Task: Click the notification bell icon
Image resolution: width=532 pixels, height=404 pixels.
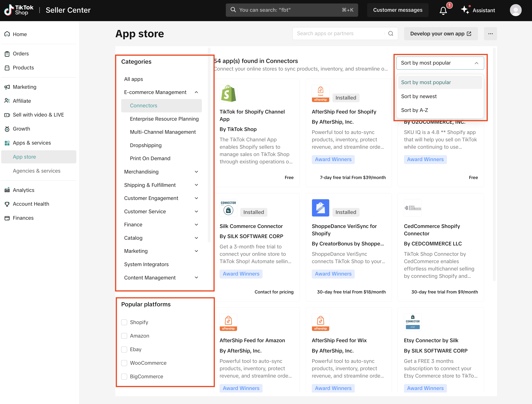Action: (x=443, y=10)
